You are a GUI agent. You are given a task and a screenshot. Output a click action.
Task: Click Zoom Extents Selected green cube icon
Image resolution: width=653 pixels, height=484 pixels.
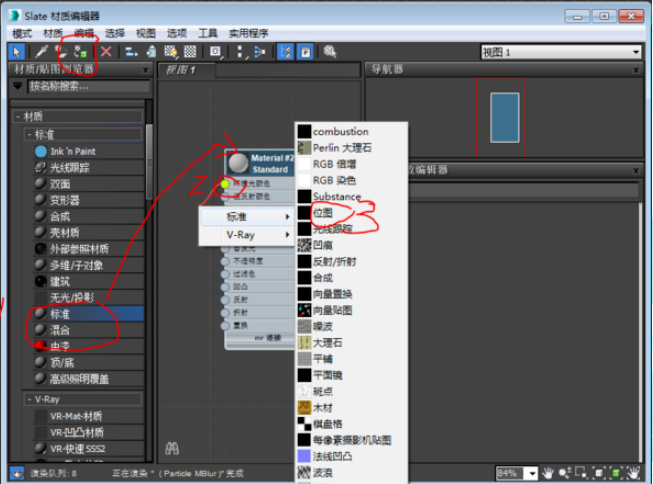pyautogui.click(x=616, y=473)
